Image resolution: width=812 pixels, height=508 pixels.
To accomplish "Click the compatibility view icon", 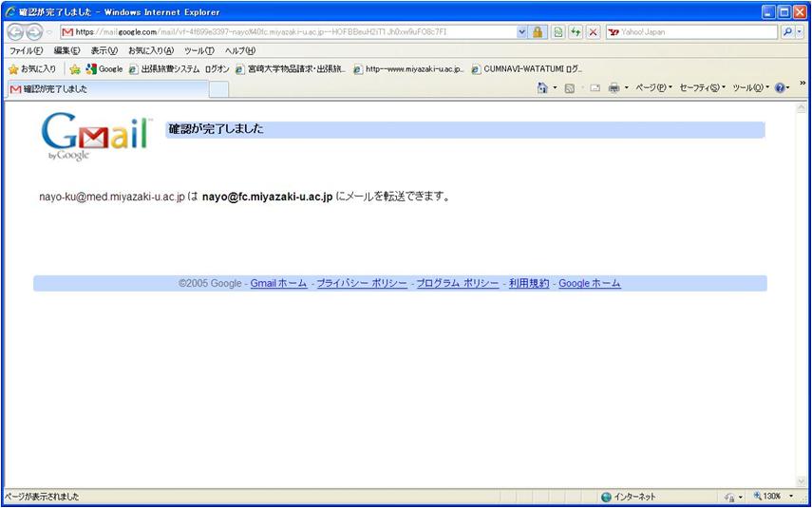I will (558, 31).
